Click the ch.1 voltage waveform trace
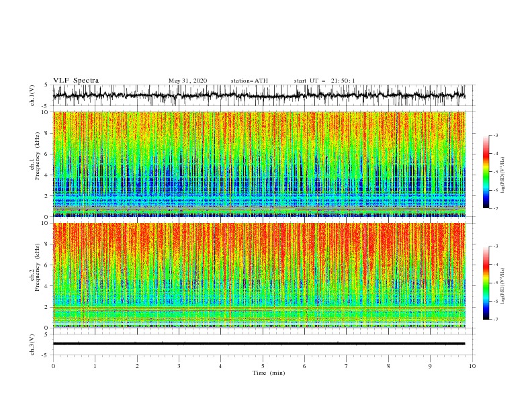This screenshot has width=532, height=411. pos(259,95)
